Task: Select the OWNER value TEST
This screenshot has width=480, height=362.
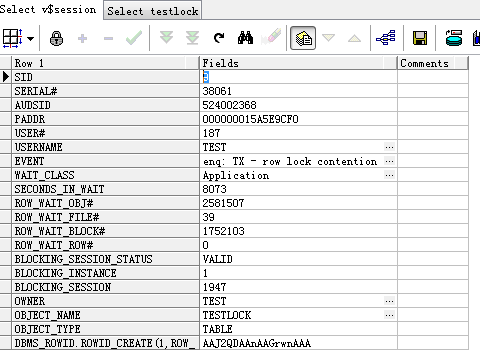Action: [x=215, y=301]
